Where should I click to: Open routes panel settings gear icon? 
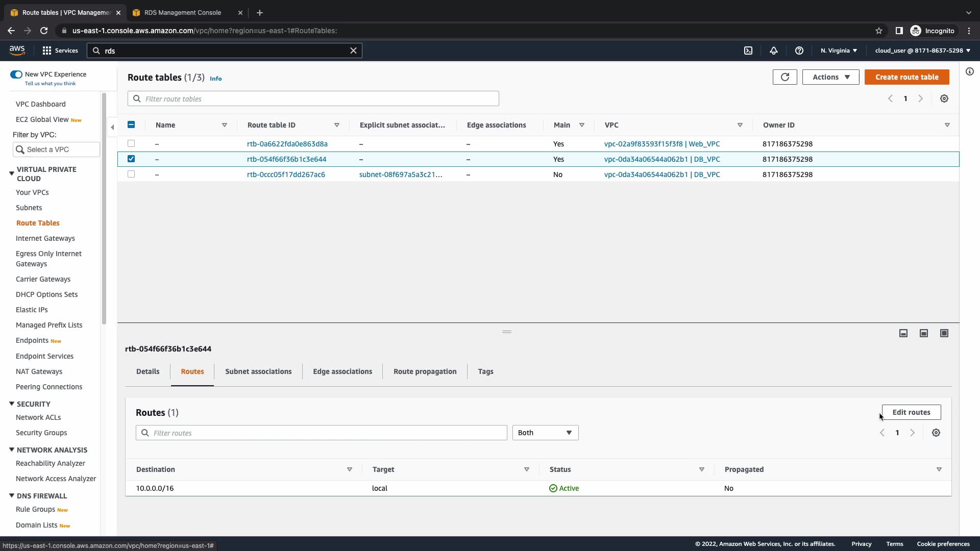[936, 433]
